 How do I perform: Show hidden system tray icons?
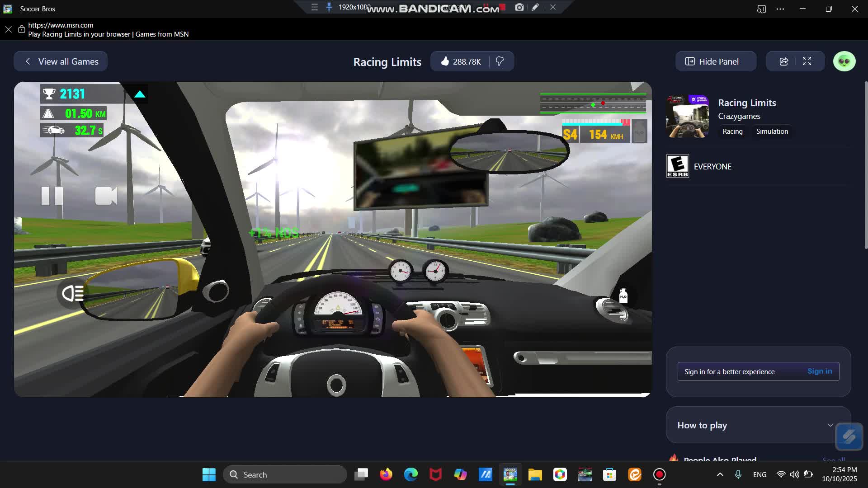(720, 474)
